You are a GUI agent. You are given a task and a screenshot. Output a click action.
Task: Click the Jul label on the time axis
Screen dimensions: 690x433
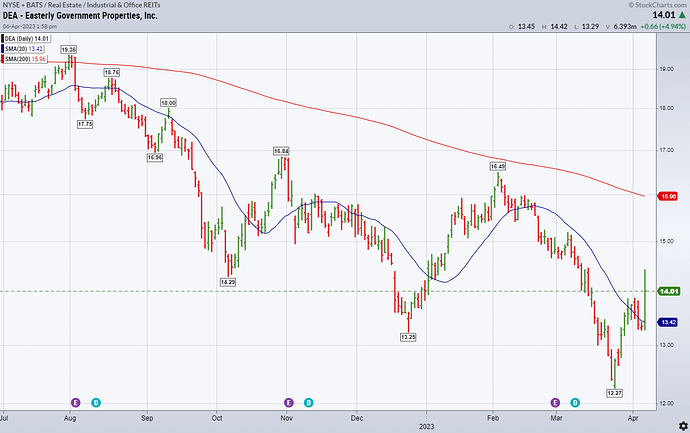pyautogui.click(x=4, y=418)
